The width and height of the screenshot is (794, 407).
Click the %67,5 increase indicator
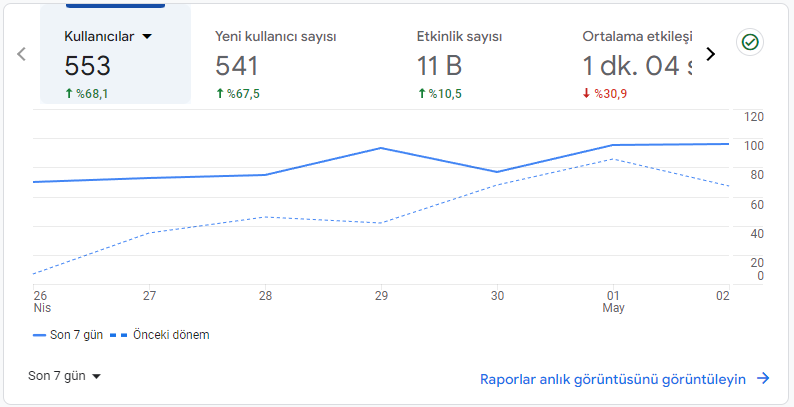[x=237, y=94]
